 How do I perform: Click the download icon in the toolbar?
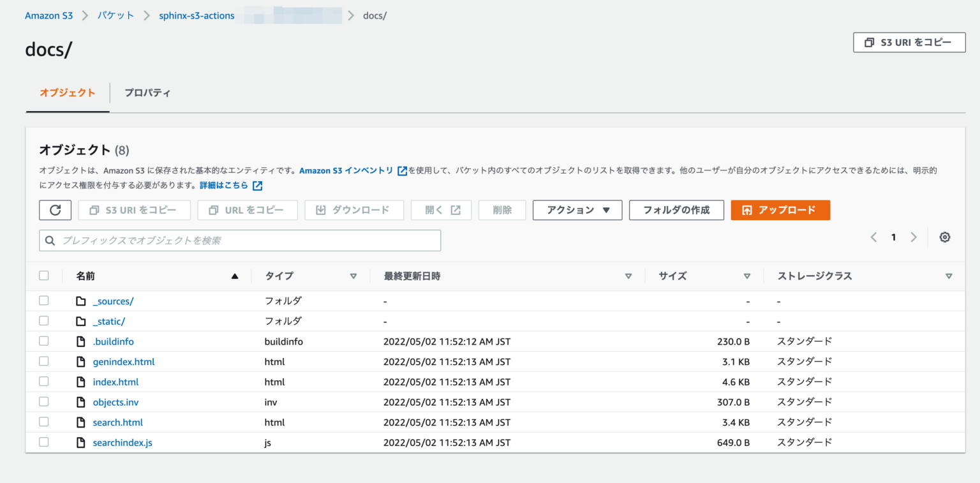click(x=320, y=210)
